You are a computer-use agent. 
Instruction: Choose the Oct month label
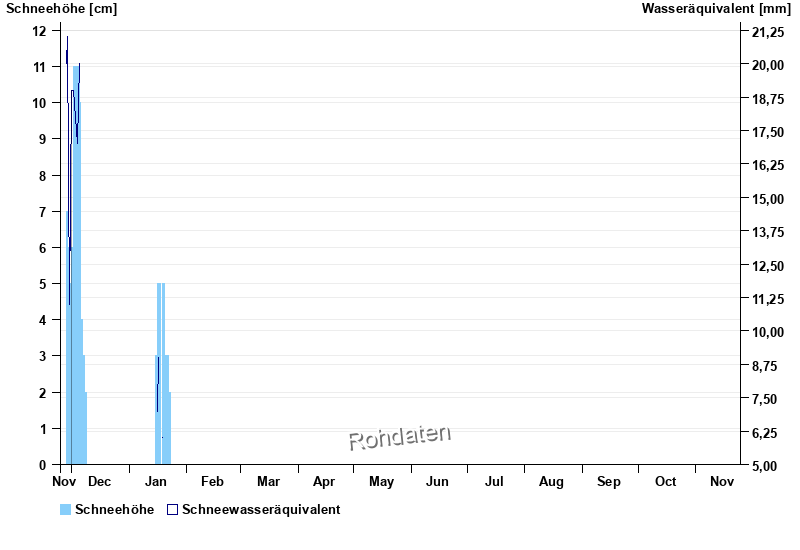pos(665,482)
